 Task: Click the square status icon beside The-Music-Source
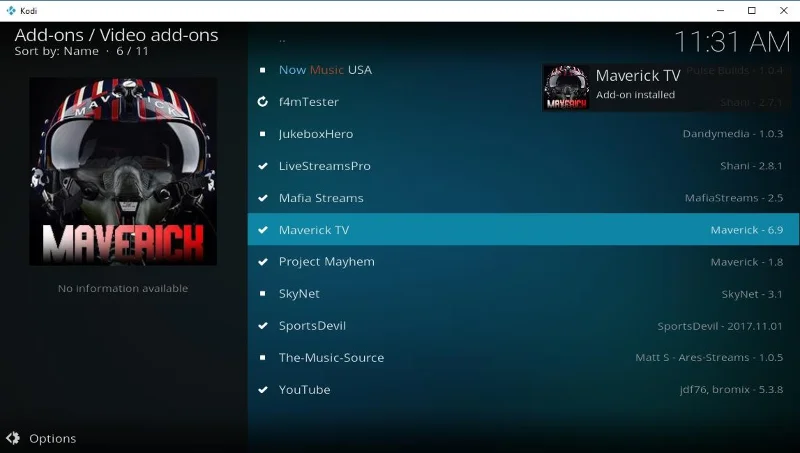pos(262,358)
